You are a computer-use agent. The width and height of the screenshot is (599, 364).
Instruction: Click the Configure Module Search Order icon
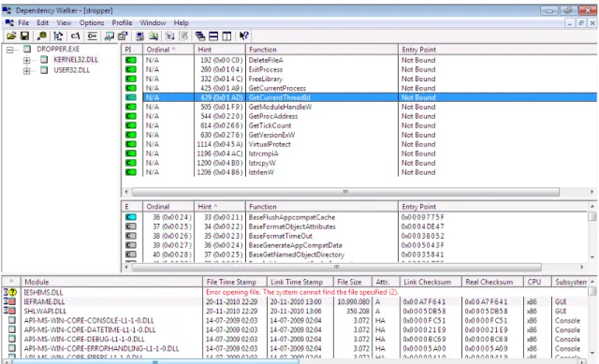point(153,36)
